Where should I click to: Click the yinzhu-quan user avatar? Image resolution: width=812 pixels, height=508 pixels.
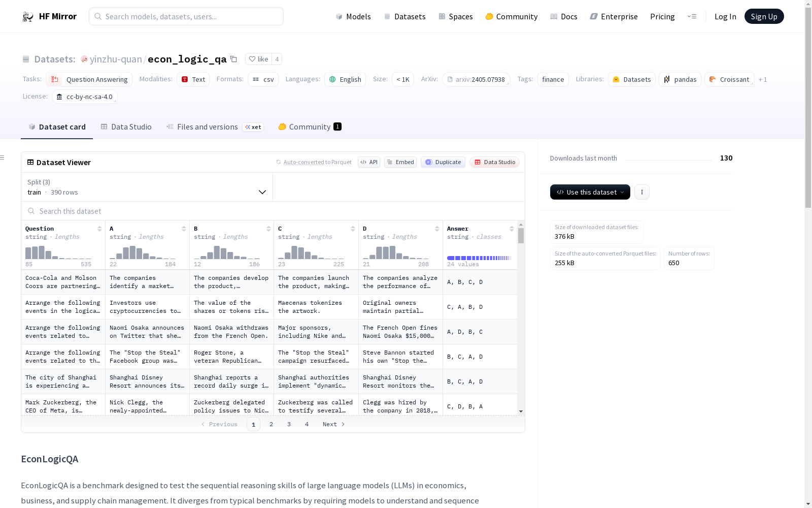tap(84, 59)
